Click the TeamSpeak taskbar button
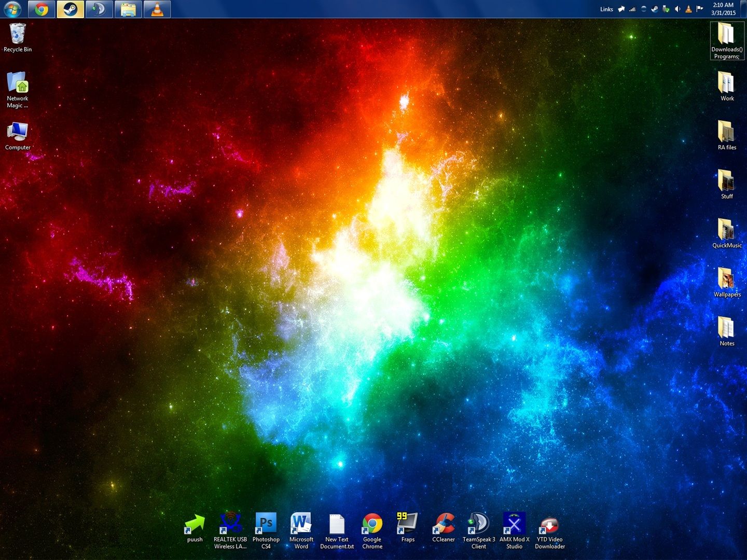The width and height of the screenshot is (747, 560). pyautogui.click(x=99, y=9)
